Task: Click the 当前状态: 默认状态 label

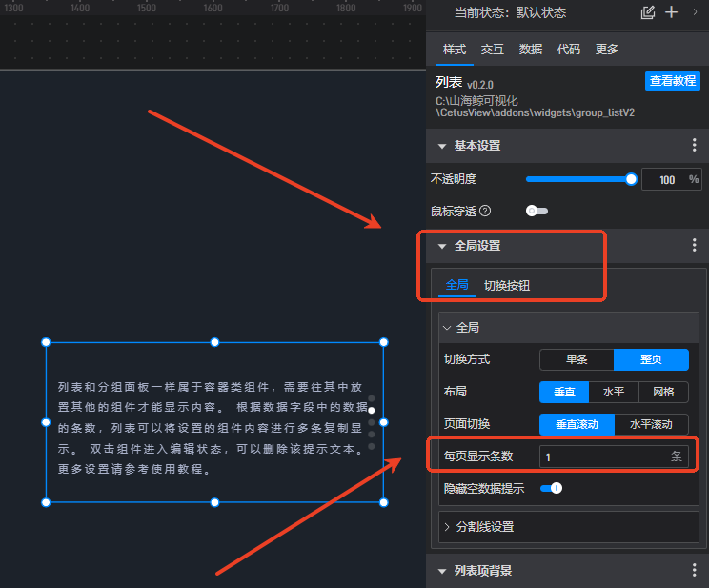Action: coord(510,12)
